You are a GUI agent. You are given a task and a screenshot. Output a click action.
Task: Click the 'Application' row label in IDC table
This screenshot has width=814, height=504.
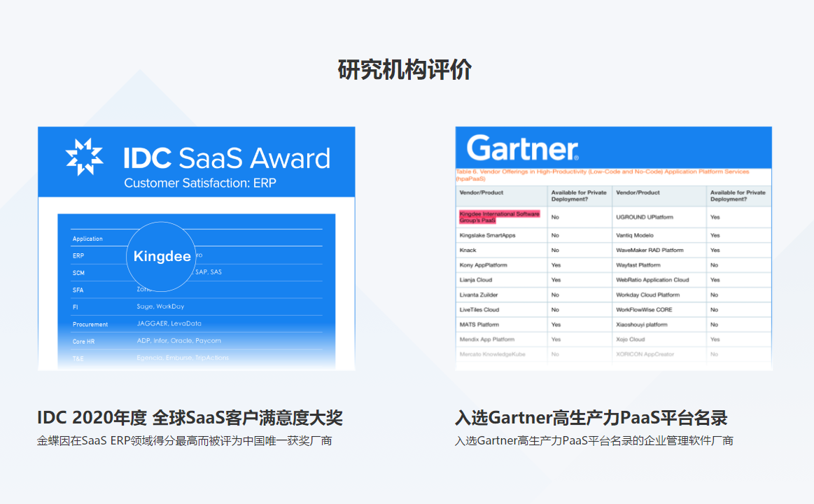coord(87,239)
